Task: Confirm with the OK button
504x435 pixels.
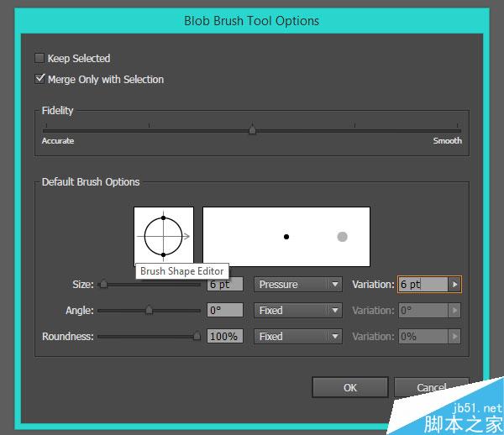Action: pyautogui.click(x=350, y=387)
